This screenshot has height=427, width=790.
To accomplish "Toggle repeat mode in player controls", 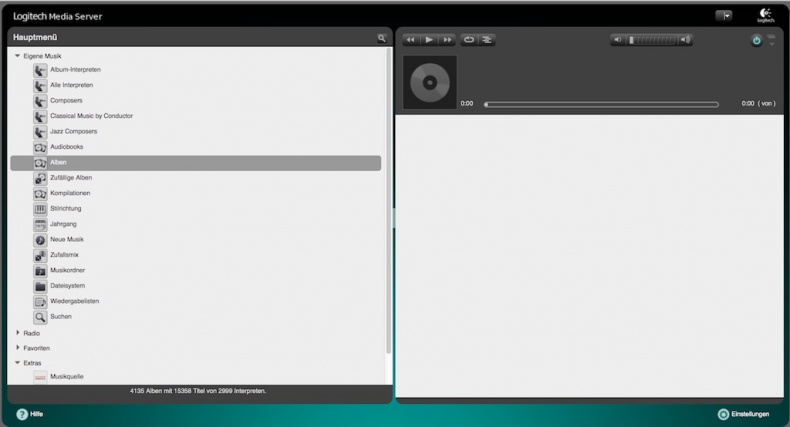I will pyautogui.click(x=468, y=40).
